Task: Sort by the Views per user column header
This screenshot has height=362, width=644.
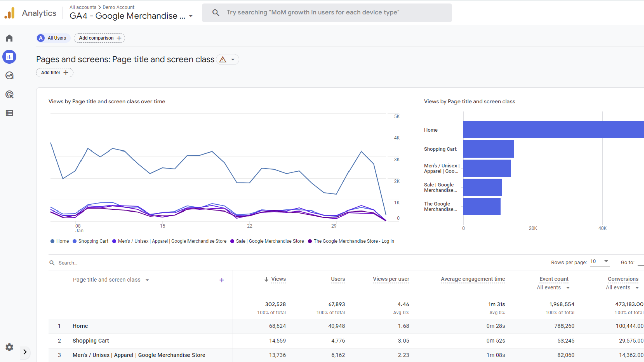Action: point(391,279)
